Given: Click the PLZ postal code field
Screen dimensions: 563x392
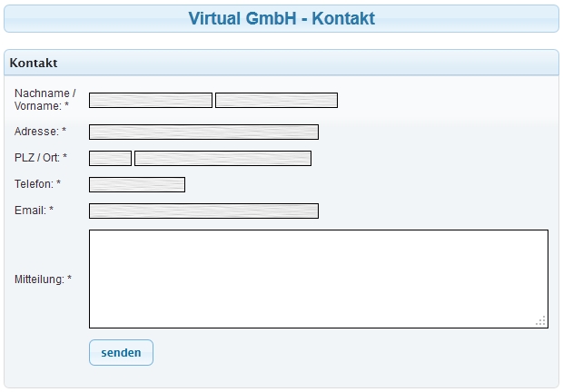Looking at the screenshot, I should point(110,159).
